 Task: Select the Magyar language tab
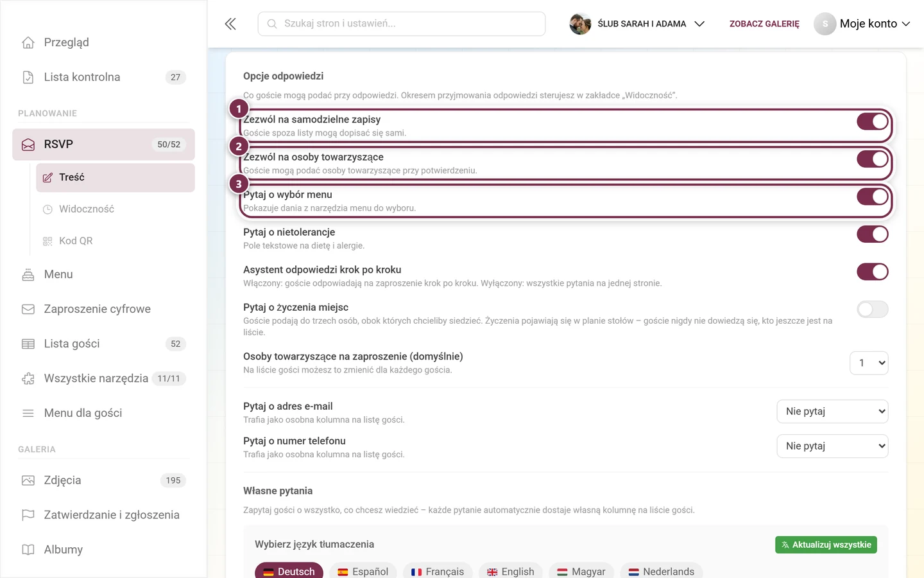click(581, 571)
